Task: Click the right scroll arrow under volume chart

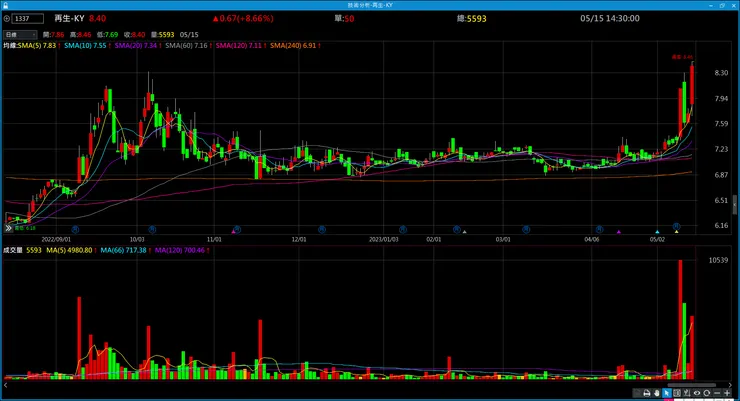Action: pos(730,385)
